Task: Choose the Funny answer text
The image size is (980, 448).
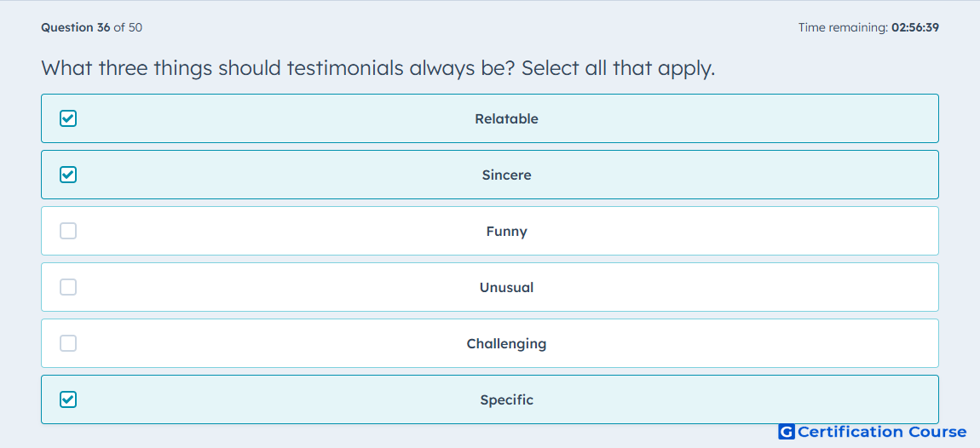Action: pyautogui.click(x=506, y=232)
